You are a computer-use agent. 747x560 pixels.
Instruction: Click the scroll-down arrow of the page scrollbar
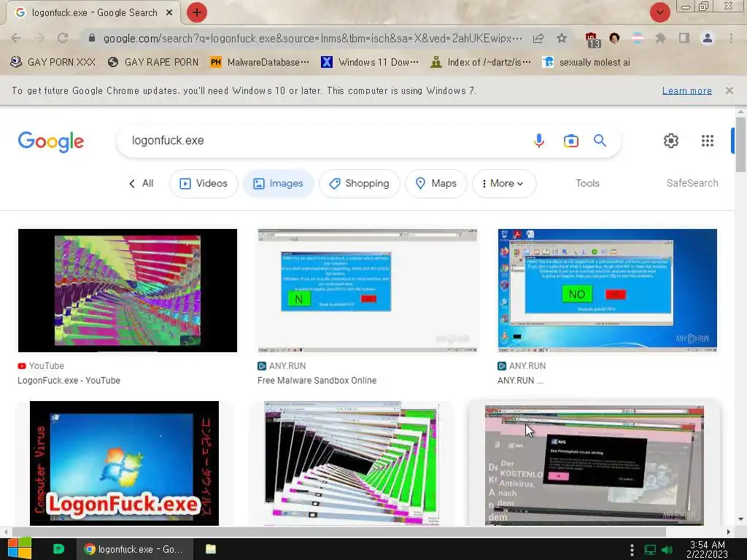coord(740,519)
